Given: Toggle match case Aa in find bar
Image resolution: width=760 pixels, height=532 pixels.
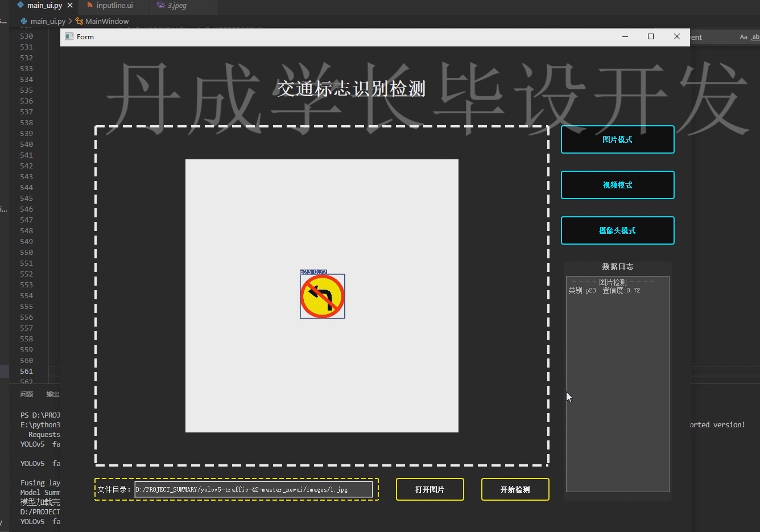Looking at the screenshot, I should click(x=743, y=37).
